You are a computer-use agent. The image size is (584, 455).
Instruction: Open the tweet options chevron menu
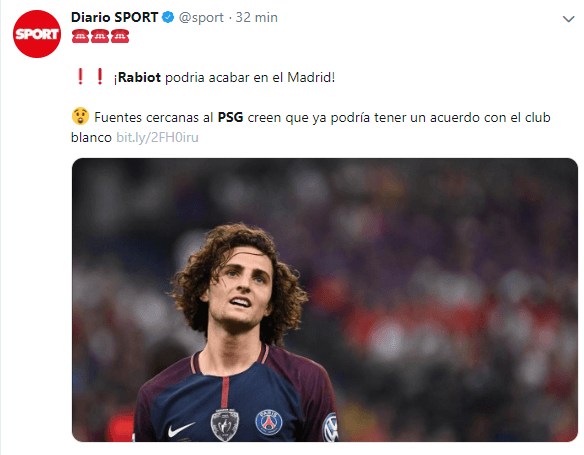(x=568, y=19)
